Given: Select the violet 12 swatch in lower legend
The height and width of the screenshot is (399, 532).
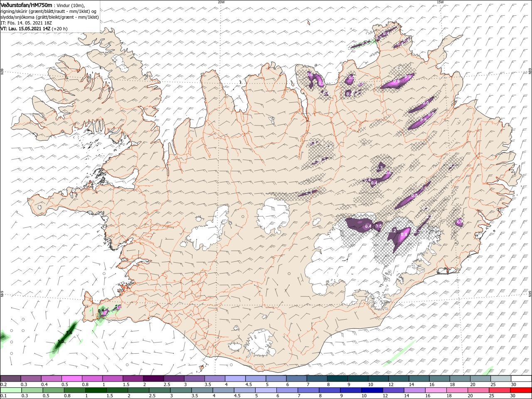Looking at the screenshot, I should pos(393,390).
